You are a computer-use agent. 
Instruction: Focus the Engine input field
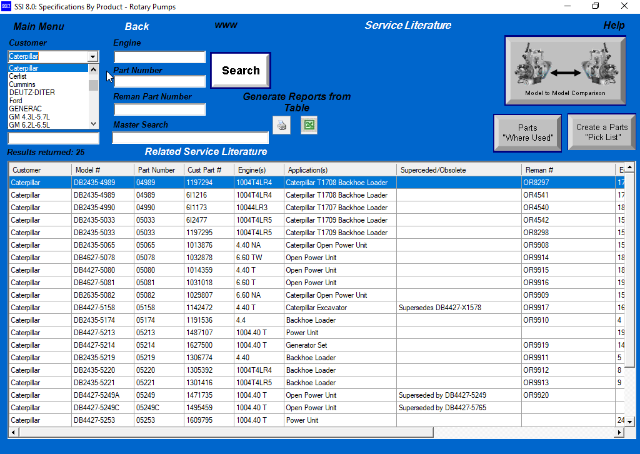point(160,57)
